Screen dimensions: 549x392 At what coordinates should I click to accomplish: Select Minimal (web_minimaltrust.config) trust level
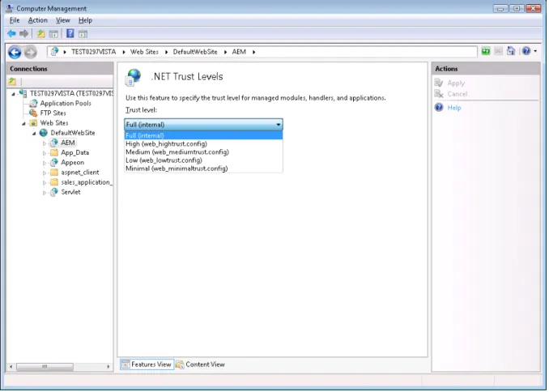pyautogui.click(x=203, y=168)
